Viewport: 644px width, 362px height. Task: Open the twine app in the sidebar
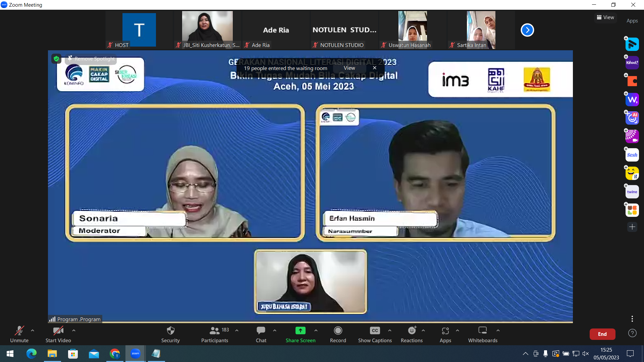pos(632,192)
